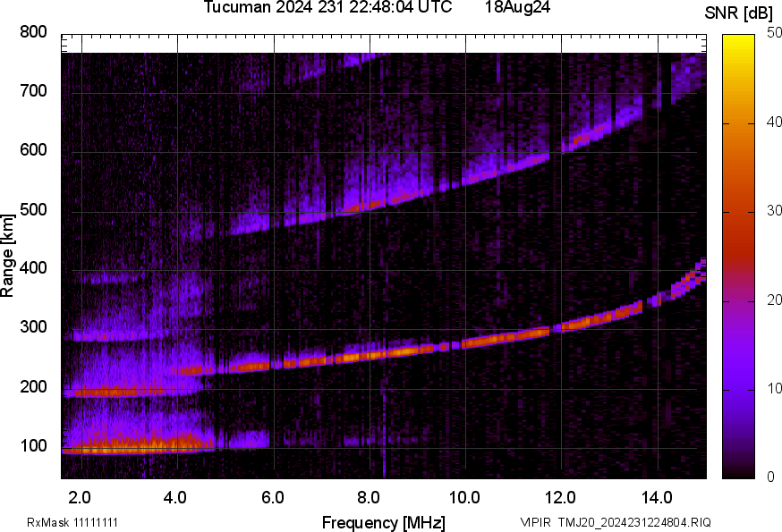Click the range axis tick label '800'
Image resolution: width=782 pixels, height=532 pixels.
(x=33, y=32)
